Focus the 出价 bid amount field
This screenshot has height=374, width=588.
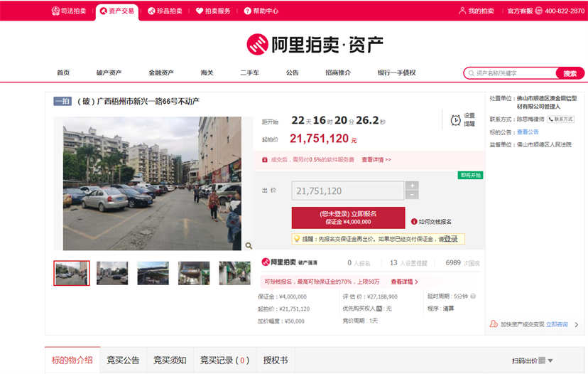[x=348, y=191]
